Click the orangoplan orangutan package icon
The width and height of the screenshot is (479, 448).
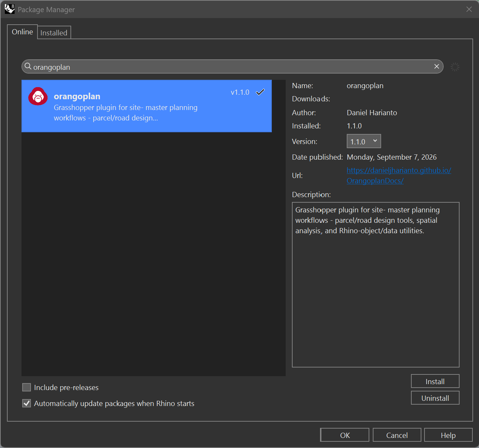[38, 96]
